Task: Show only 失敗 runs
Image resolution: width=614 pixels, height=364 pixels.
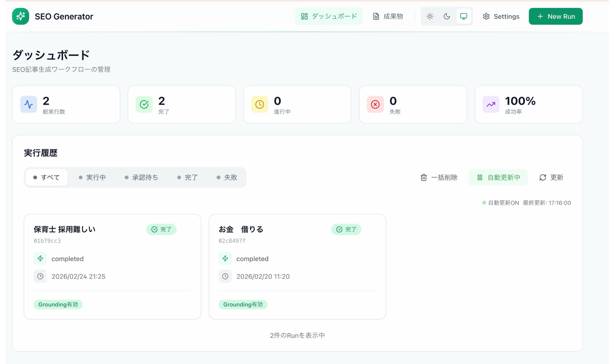Action: pyautogui.click(x=227, y=177)
